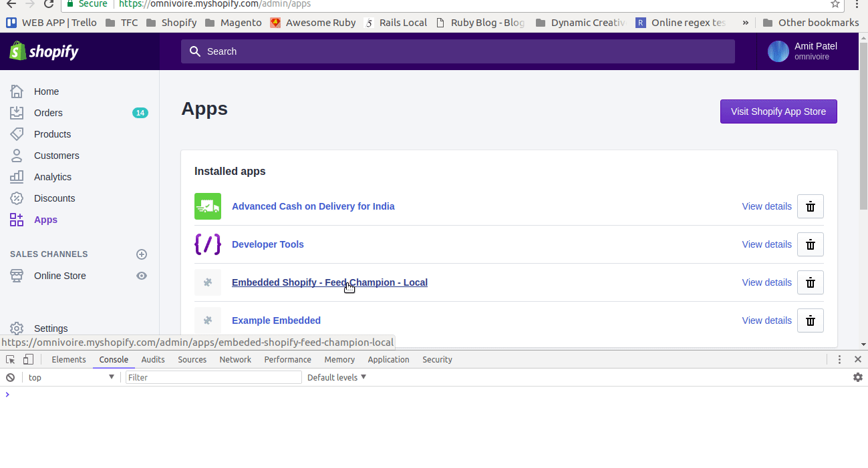This screenshot has width=868, height=468.
Task: Click the Products tag icon
Action: [17, 134]
